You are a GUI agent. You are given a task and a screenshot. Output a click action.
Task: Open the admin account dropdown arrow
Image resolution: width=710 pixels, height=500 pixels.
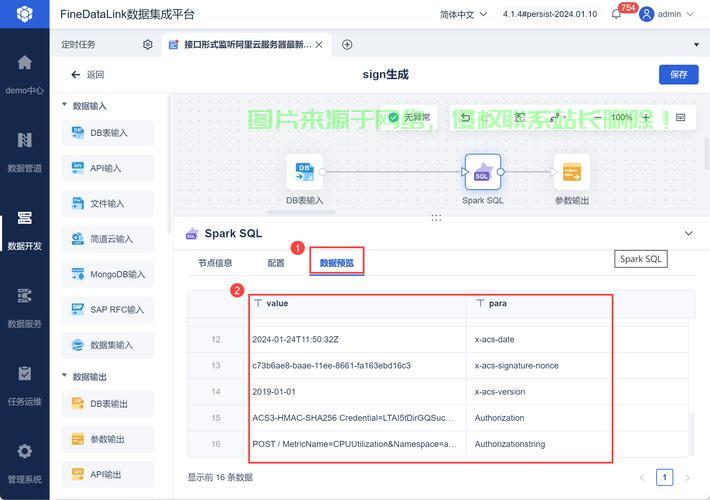point(690,14)
